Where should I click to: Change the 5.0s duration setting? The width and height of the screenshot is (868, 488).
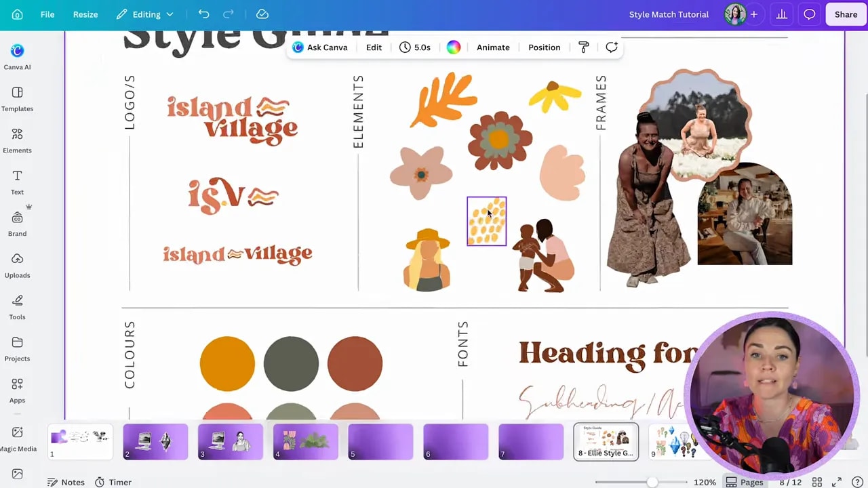tap(415, 47)
